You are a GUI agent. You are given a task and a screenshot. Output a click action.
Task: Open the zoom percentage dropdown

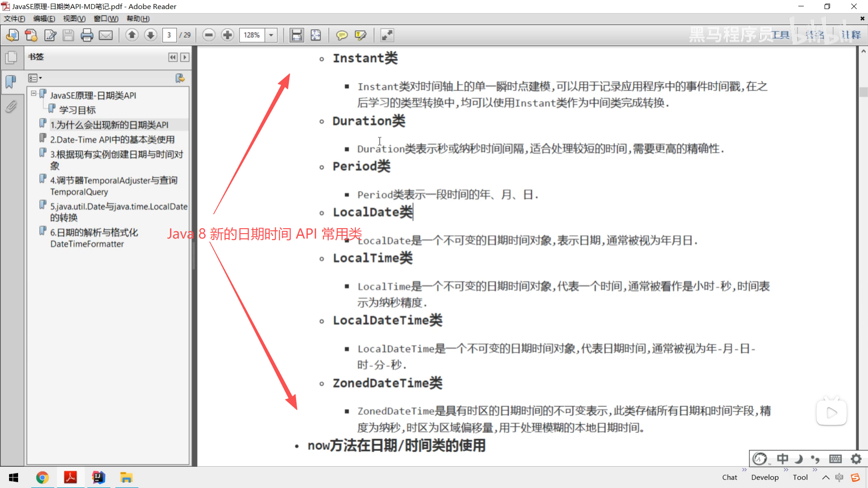(x=271, y=35)
